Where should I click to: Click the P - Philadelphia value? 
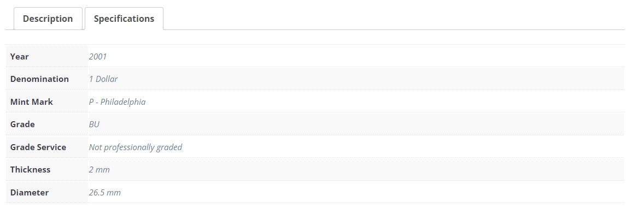click(118, 102)
